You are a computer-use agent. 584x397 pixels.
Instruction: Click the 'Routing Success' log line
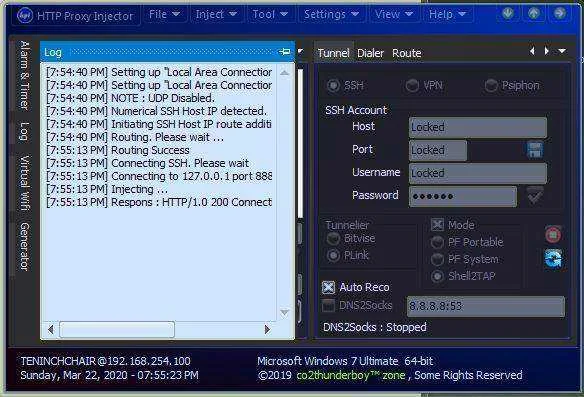[118, 150]
